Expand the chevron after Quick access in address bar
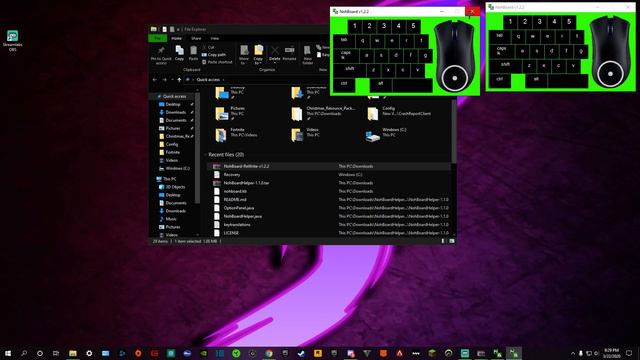Image resolution: width=640 pixels, height=360 pixels. (x=223, y=80)
